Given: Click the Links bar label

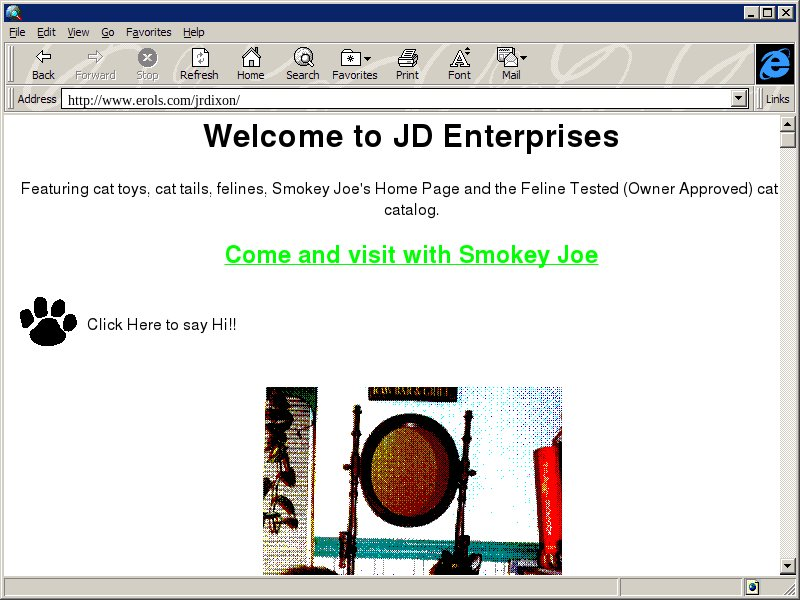Looking at the screenshot, I should (x=777, y=99).
